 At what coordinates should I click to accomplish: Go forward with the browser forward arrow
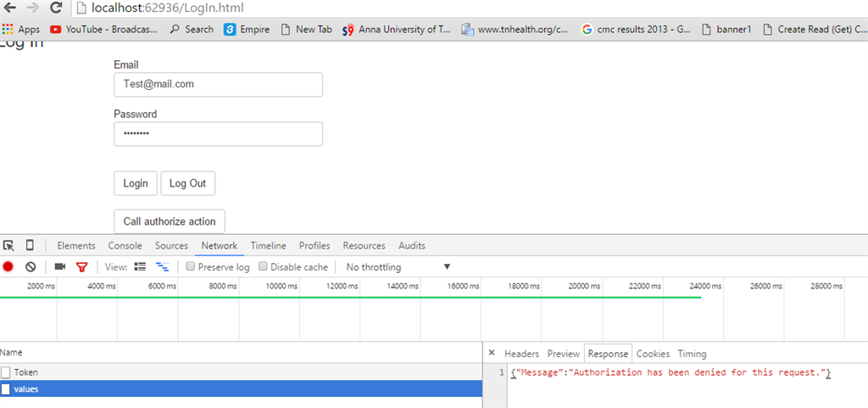click(x=32, y=8)
